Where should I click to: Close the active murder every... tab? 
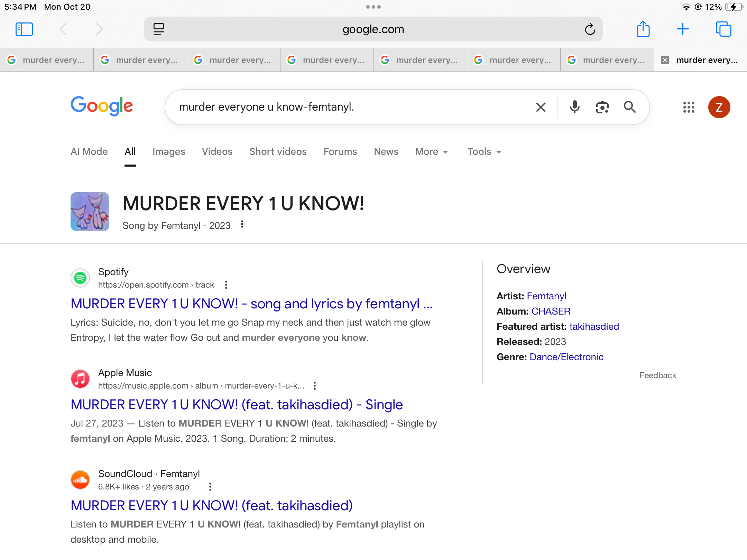(x=665, y=60)
